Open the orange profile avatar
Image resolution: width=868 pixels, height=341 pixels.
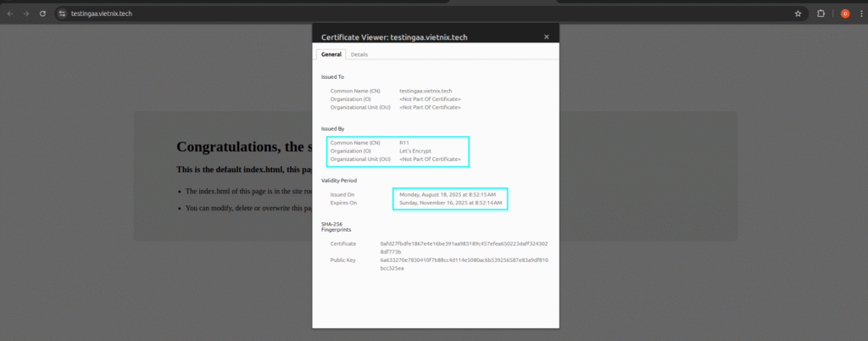point(845,14)
